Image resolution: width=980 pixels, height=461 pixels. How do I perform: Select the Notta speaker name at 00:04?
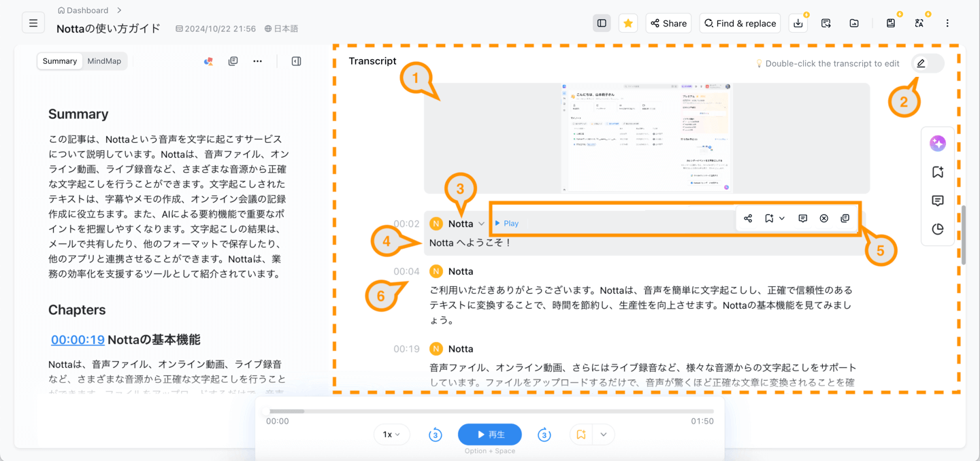coord(461,271)
